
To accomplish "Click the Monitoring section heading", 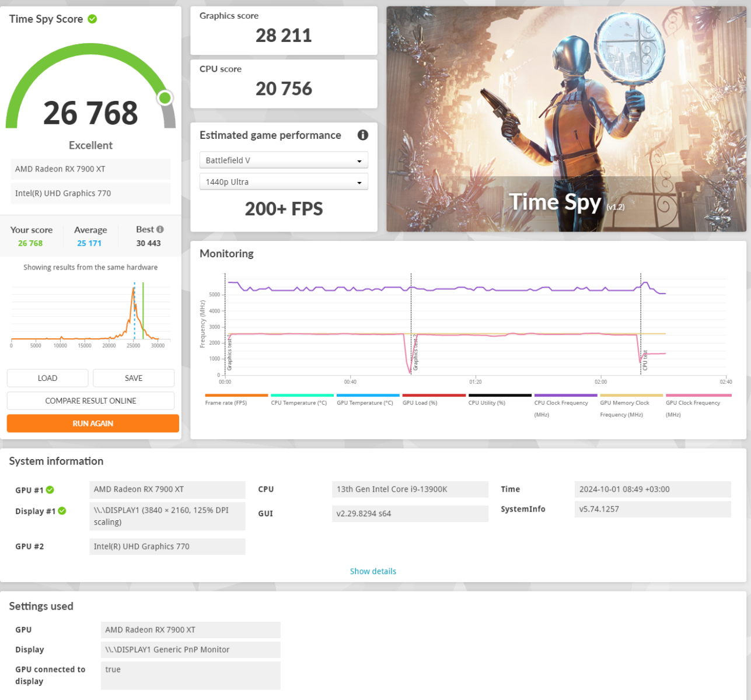I will [x=226, y=254].
